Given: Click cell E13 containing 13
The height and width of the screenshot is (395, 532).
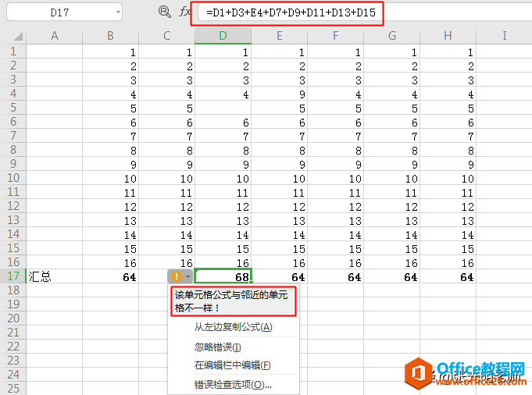Looking at the screenshot, I should [279, 220].
